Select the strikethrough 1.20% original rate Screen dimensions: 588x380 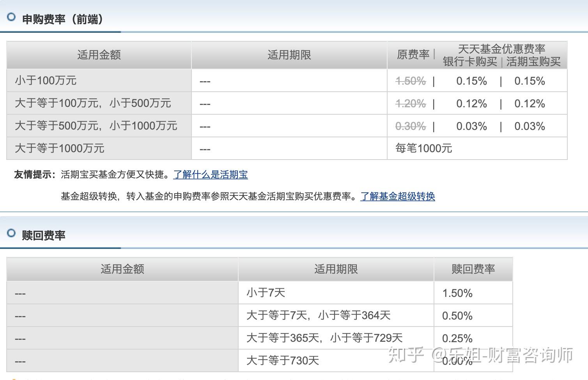point(410,103)
